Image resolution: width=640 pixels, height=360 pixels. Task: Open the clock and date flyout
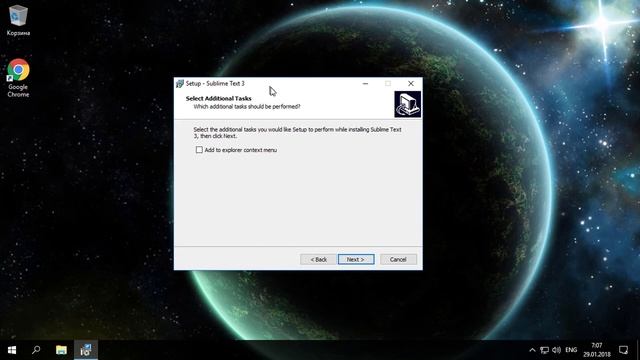coord(597,350)
